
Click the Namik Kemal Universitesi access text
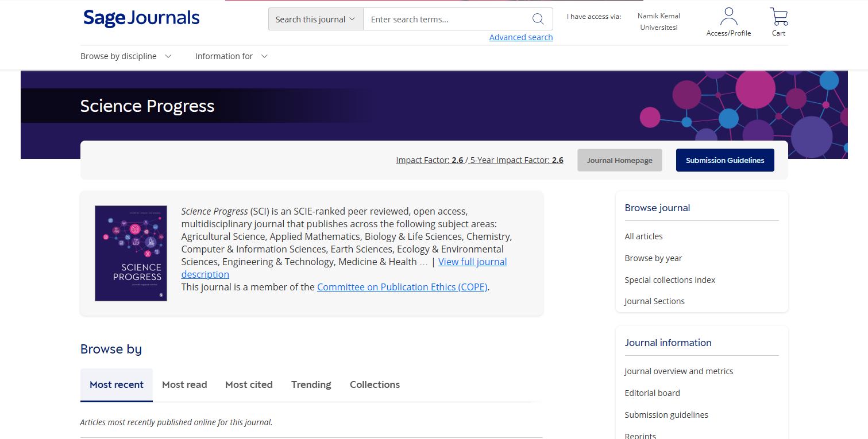pyautogui.click(x=659, y=22)
